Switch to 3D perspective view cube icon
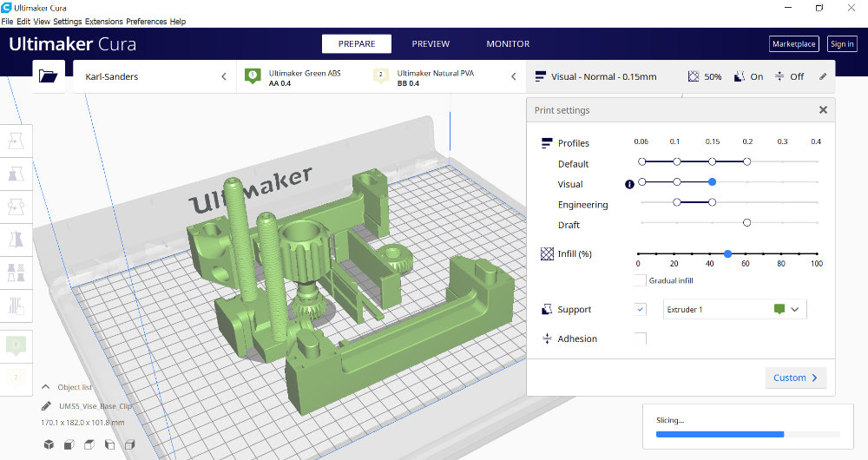This screenshot has width=868, height=460. click(49, 444)
